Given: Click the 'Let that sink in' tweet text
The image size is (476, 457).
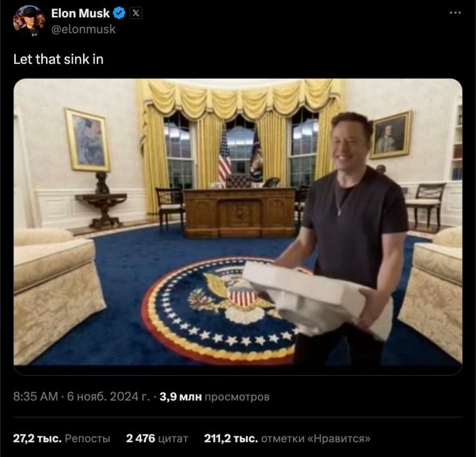Looking at the screenshot, I should 58,59.
